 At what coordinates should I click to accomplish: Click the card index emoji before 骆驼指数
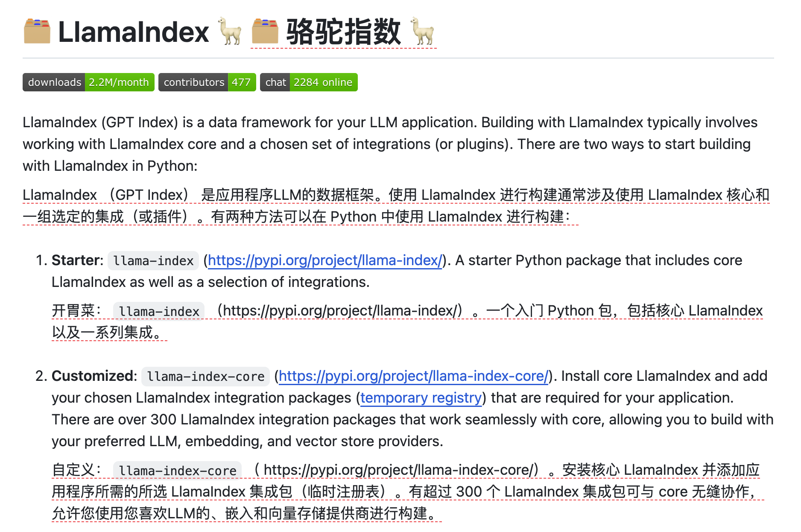(x=265, y=32)
